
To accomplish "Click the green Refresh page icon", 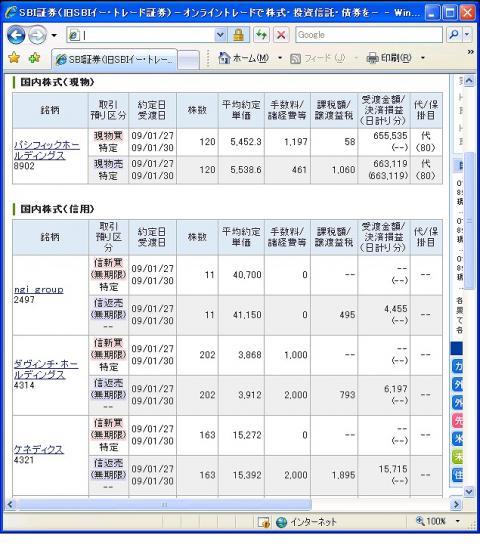I will tap(261, 35).
